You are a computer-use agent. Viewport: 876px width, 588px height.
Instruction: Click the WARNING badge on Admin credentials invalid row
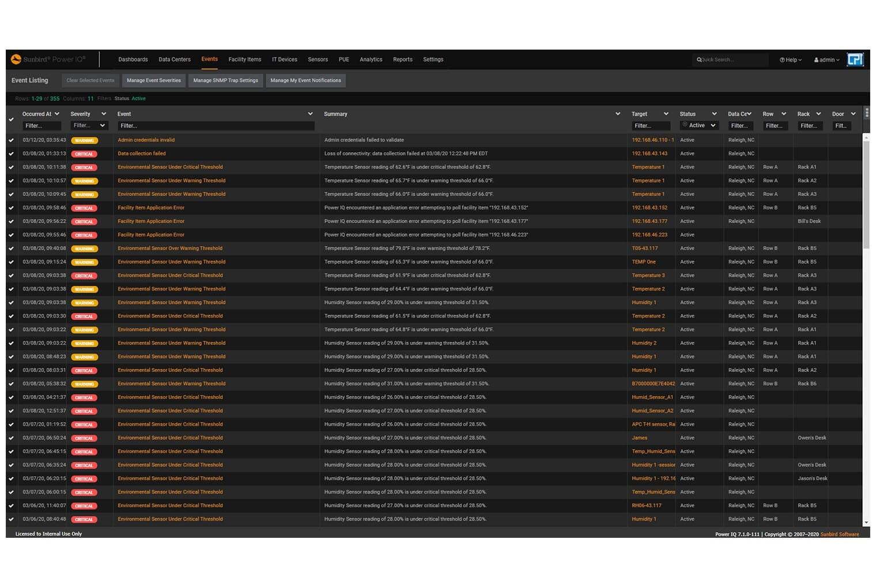(84, 141)
